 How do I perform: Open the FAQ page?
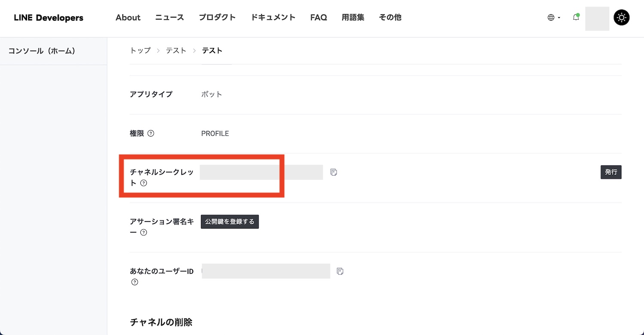pos(319,18)
